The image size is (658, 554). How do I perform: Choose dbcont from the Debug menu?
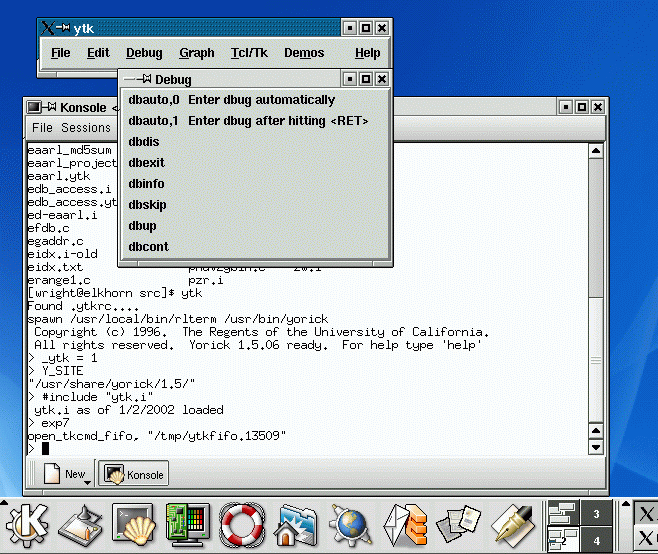[x=149, y=247]
